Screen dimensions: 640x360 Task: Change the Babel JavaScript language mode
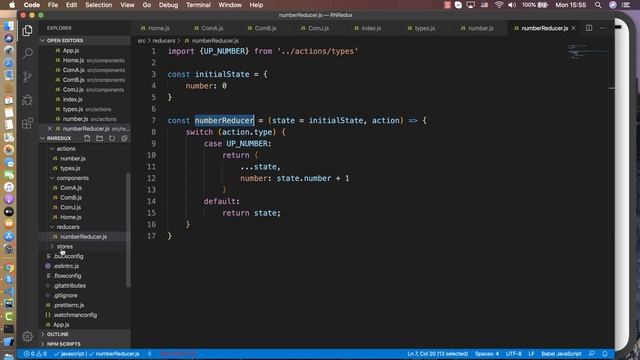[x=561, y=354]
